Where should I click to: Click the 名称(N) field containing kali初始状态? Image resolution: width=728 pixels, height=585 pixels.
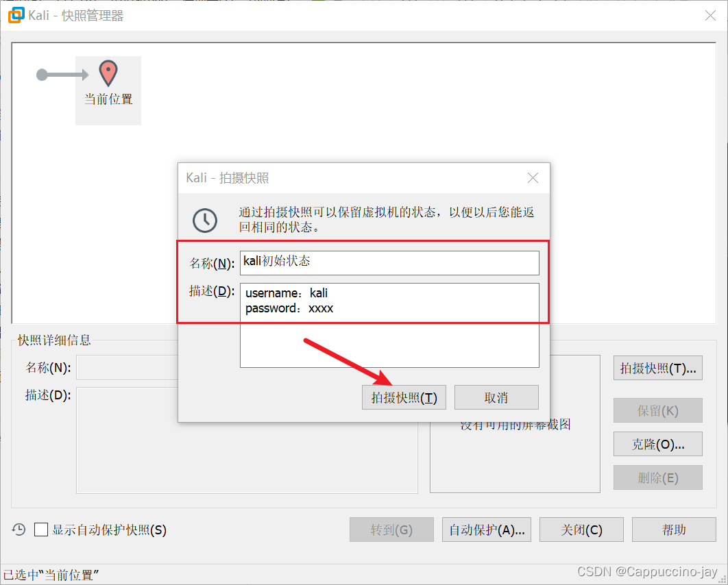click(x=389, y=262)
